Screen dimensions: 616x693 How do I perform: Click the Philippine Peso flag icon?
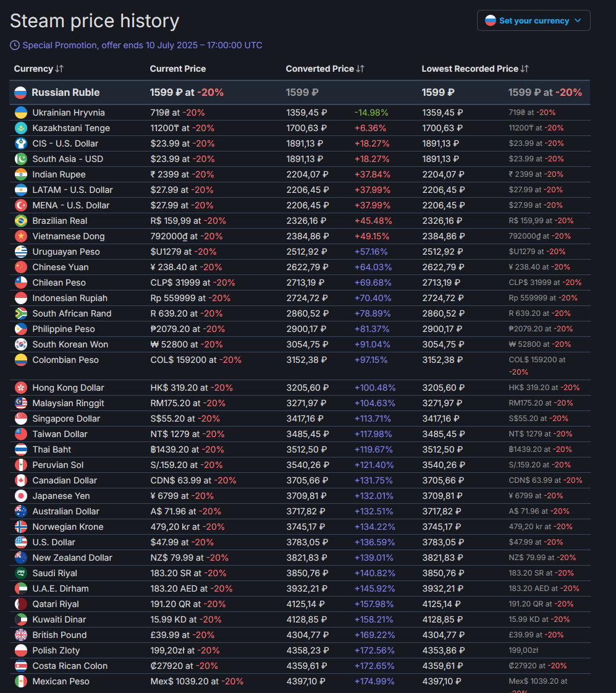click(x=21, y=329)
